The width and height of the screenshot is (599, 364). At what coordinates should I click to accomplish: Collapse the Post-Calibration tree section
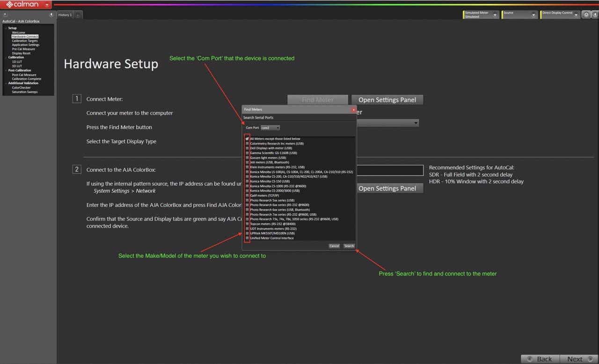6,71
